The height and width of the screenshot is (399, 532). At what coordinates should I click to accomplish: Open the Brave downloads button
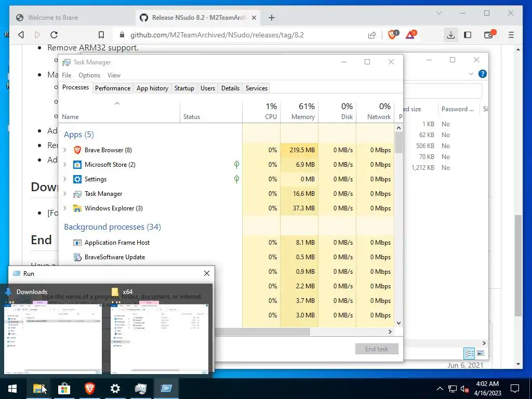tap(450, 35)
